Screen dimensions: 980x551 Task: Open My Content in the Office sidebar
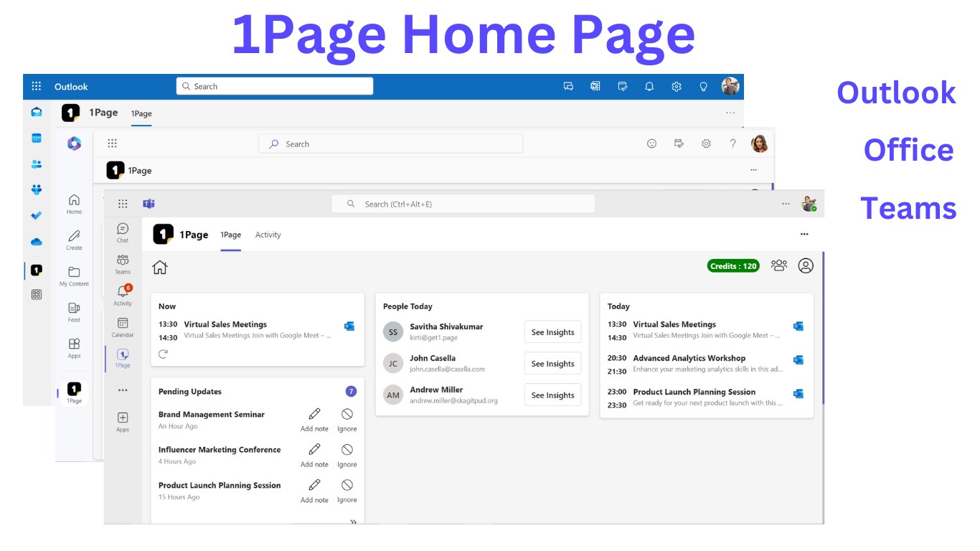point(75,275)
